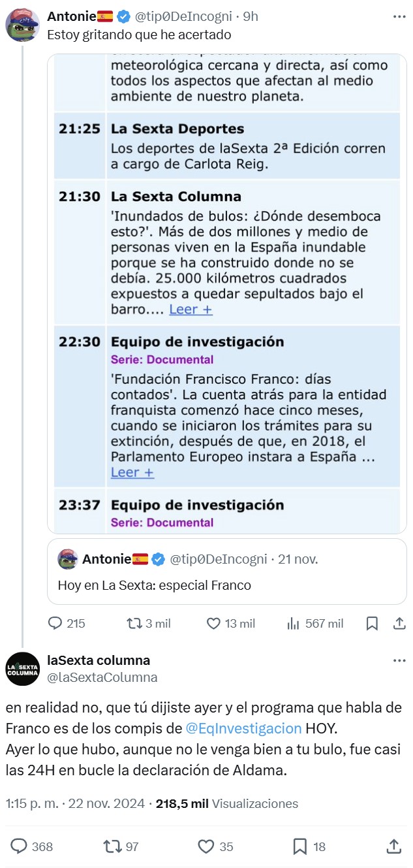
Task: Open the reply icon on Antonie's tweet
Action: [55, 623]
